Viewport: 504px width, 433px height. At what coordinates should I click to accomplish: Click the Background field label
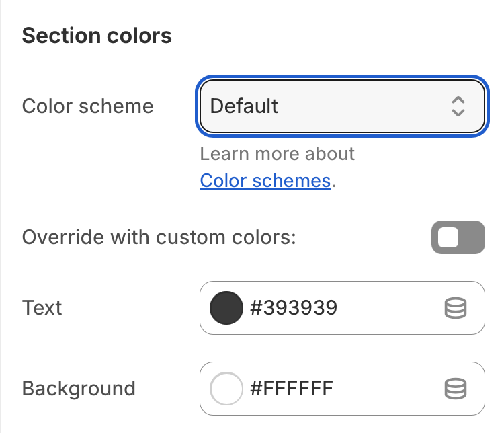pos(79,389)
